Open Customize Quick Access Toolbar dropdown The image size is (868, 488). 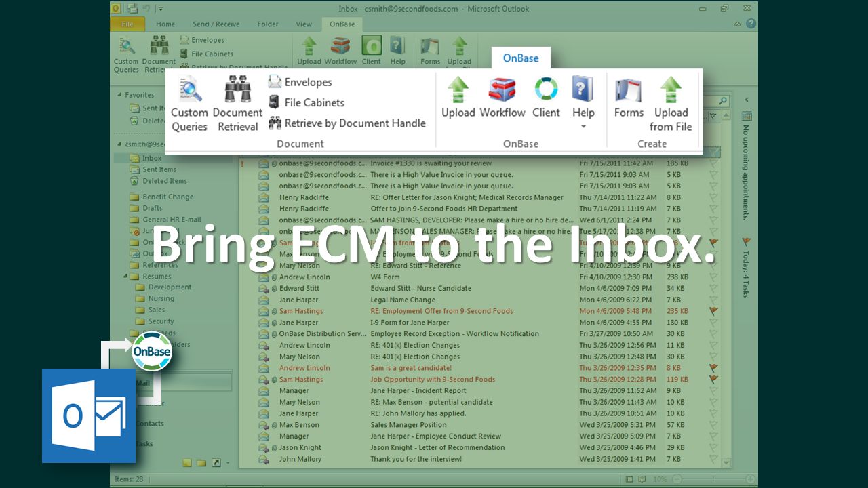pos(160,8)
